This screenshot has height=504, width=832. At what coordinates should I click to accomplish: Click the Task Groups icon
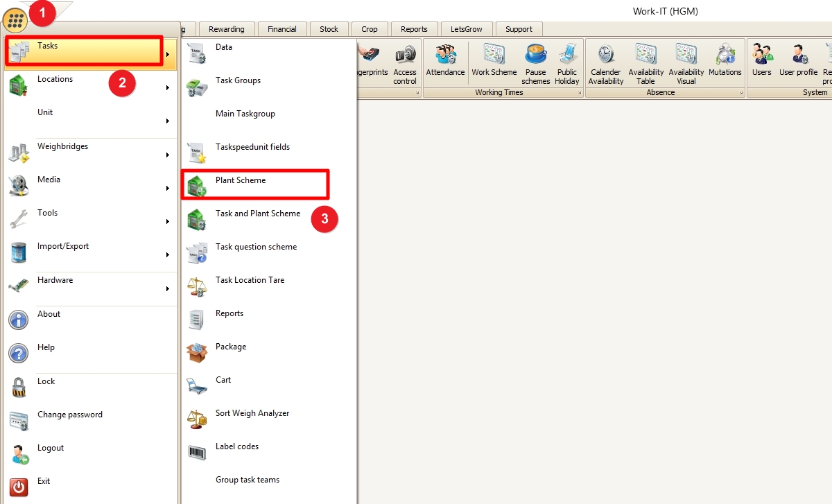[x=197, y=87]
